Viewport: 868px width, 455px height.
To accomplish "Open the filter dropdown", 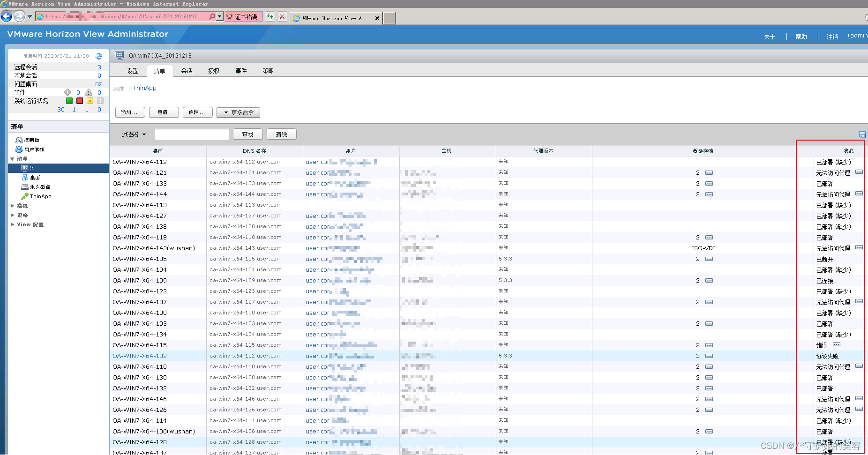I will (134, 134).
